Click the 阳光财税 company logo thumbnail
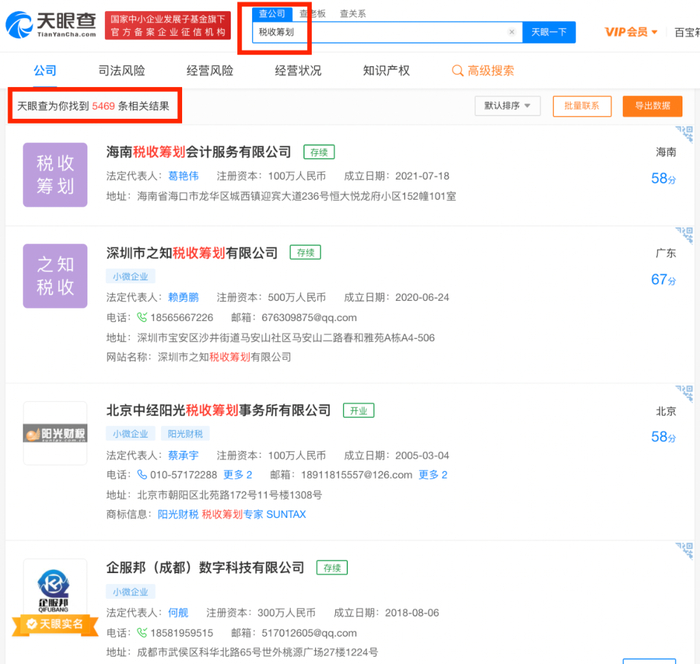The image size is (700, 664). [55, 433]
